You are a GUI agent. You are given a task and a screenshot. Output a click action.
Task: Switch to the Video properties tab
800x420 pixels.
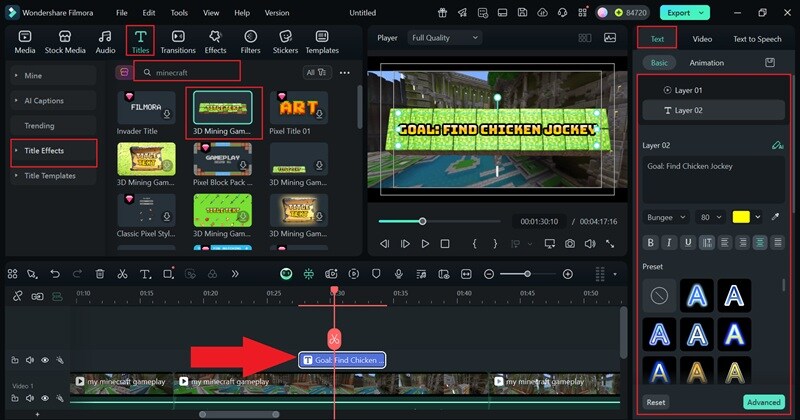point(702,39)
